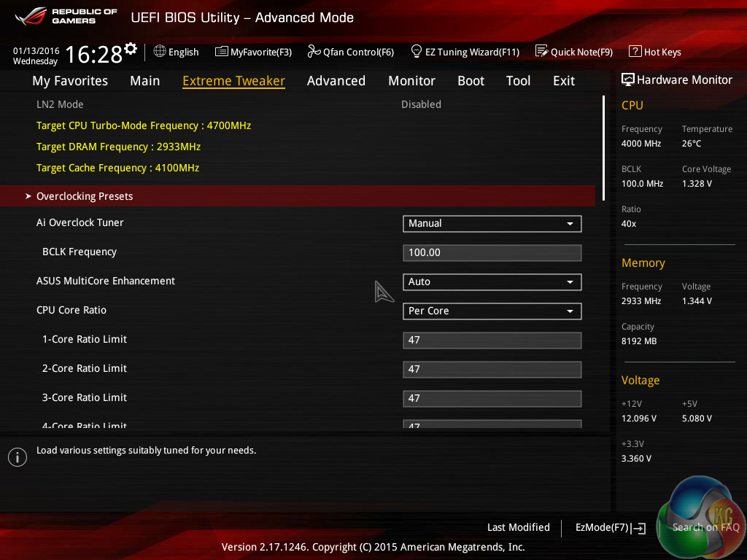Screen dimensions: 747x560
Task: Click the info icon beside help text
Action: point(18,457)
